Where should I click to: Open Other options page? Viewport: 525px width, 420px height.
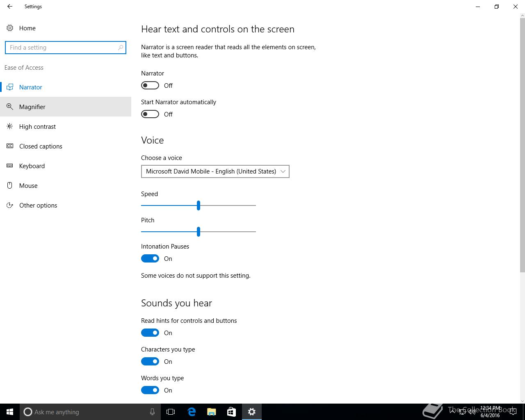click(x=66, y=205)
